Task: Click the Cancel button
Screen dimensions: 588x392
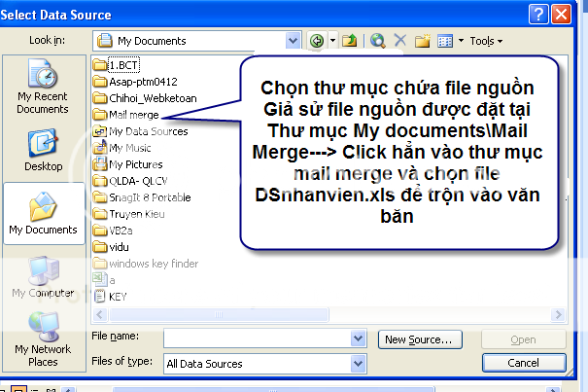Action: (524, 363)
